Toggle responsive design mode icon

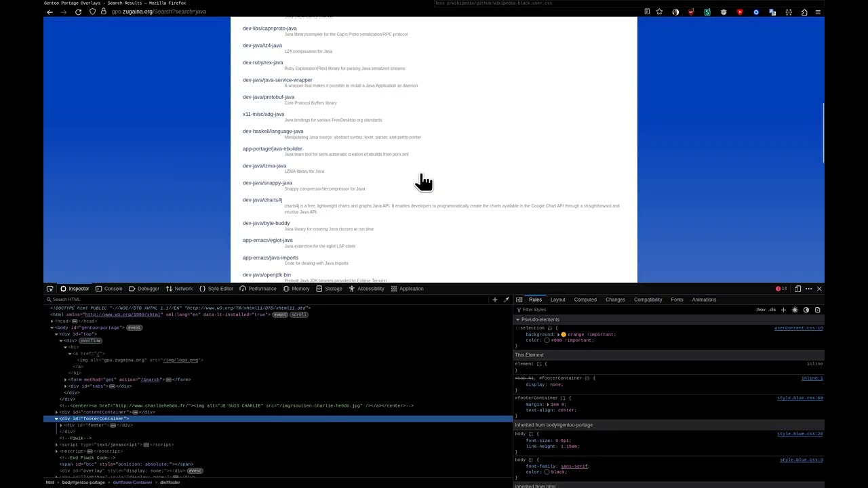pyautogui.click(x=797, y=289)
